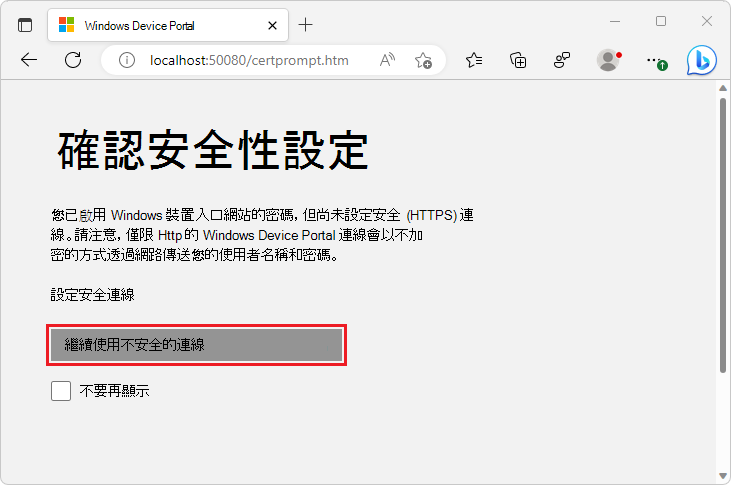Click the 設定安全連線 link
This screenshot has height=485, width=731.
point(92,295)
